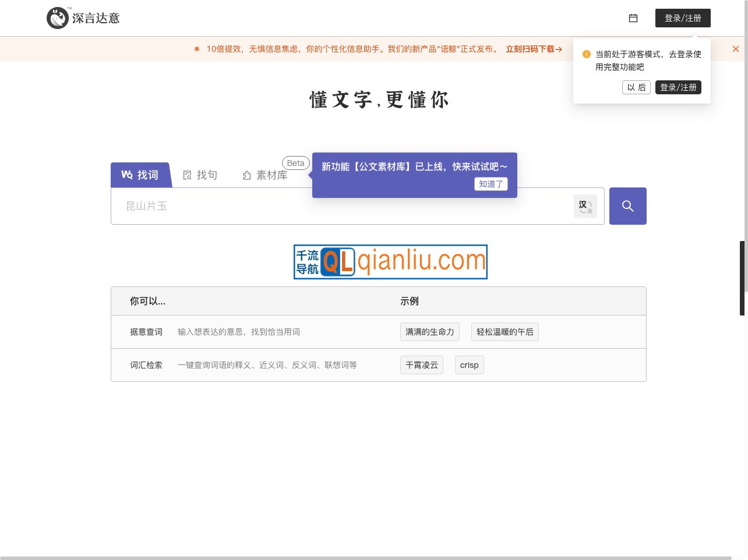Select the 满满的生命力 example chip
Viewport: 748px width, 560px height.
(x=430, y=331)
